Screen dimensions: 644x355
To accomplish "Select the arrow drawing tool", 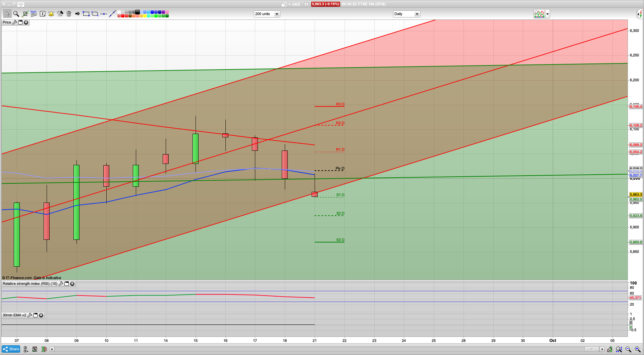I will point(77,14).
